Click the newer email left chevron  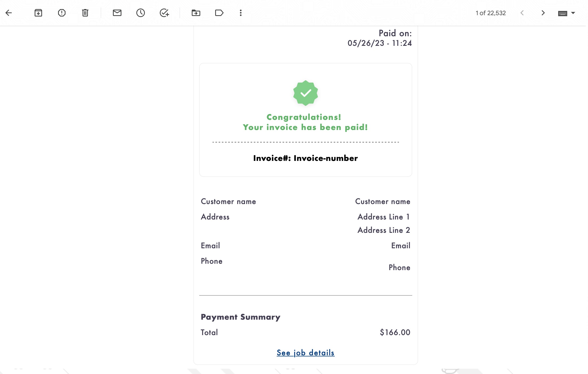pos(522,13)
